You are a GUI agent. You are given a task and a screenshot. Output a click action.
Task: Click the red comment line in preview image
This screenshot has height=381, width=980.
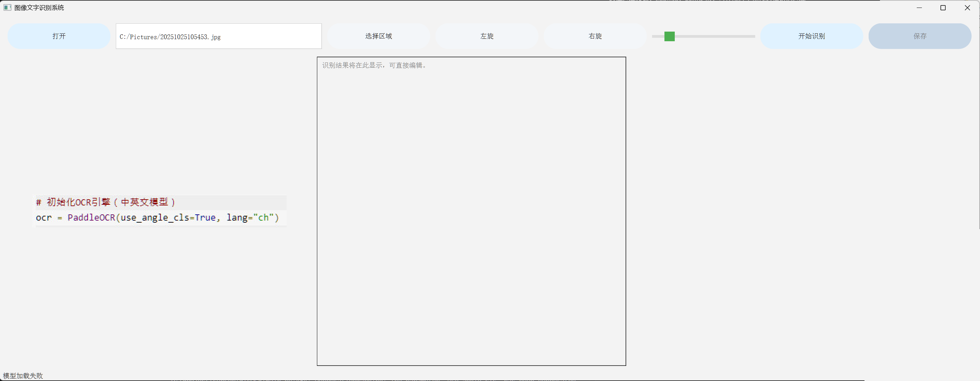coord(106,202)
